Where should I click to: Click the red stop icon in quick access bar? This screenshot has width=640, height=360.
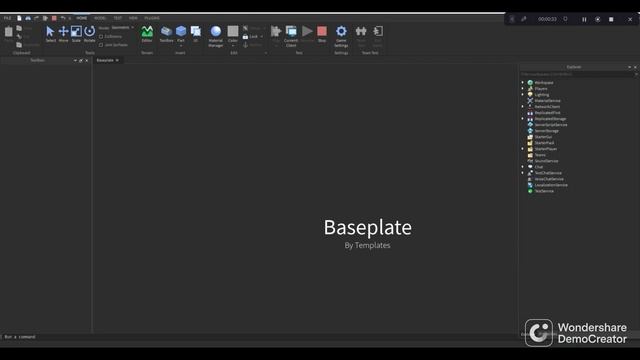54,18
